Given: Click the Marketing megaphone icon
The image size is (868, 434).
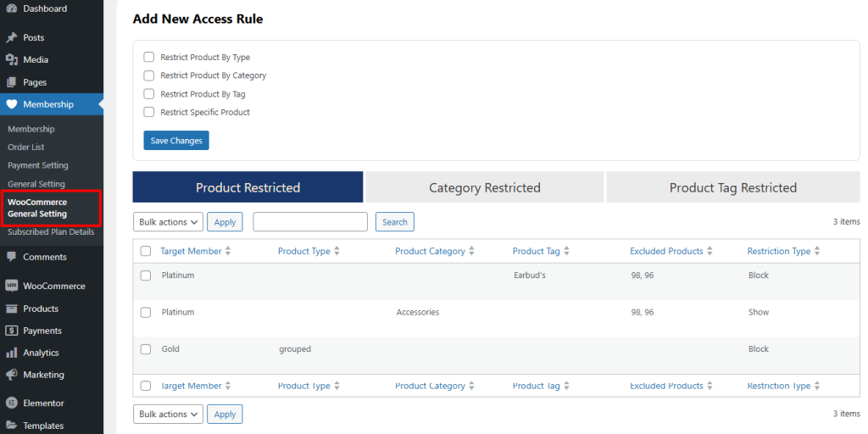Looking at the screenshot, I should [x=11, y=375].
